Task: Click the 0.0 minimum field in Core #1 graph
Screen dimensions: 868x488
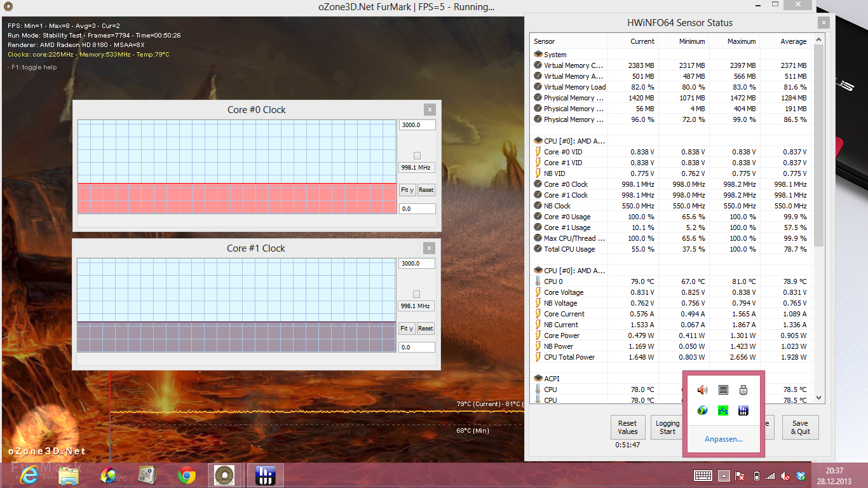Action: coord(417,347)
